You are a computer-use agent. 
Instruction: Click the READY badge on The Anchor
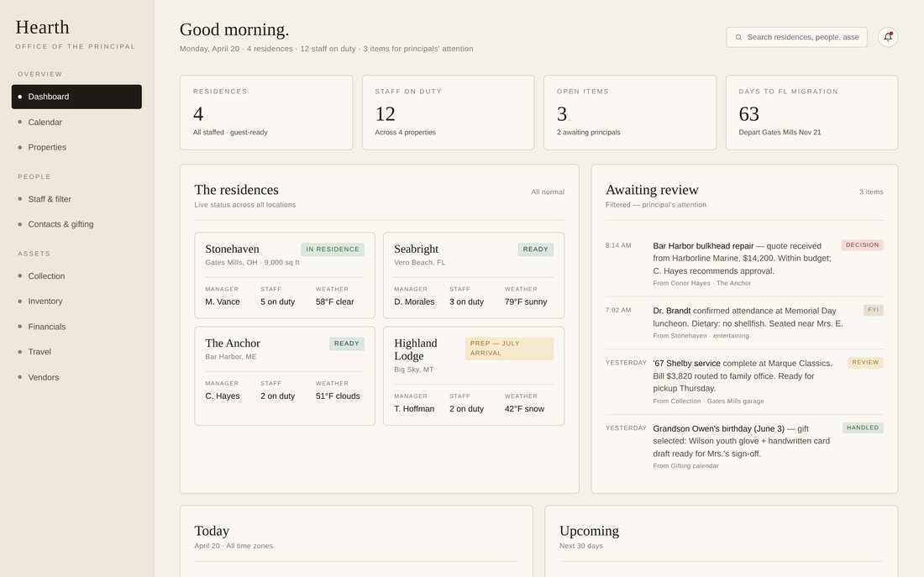coord(346,344)
